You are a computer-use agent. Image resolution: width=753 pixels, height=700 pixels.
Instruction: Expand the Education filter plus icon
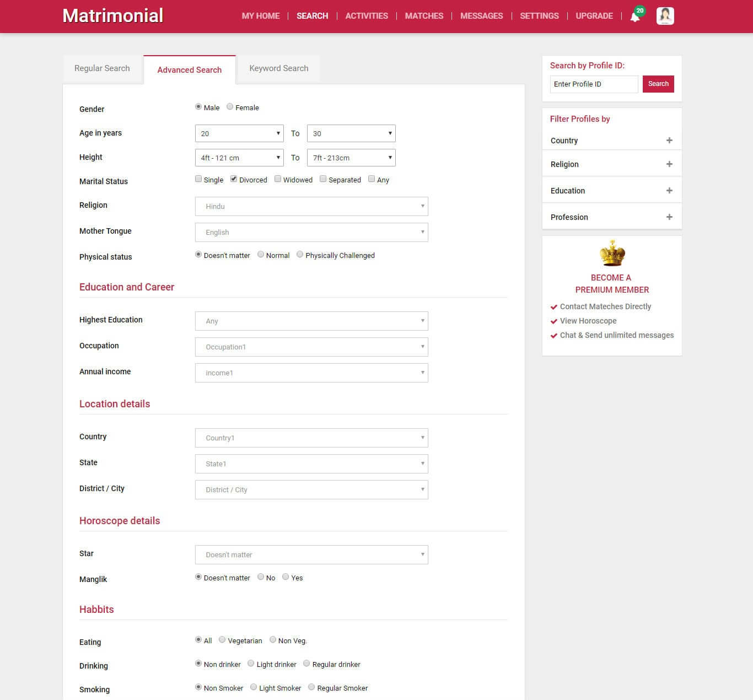tap(669, 191)
